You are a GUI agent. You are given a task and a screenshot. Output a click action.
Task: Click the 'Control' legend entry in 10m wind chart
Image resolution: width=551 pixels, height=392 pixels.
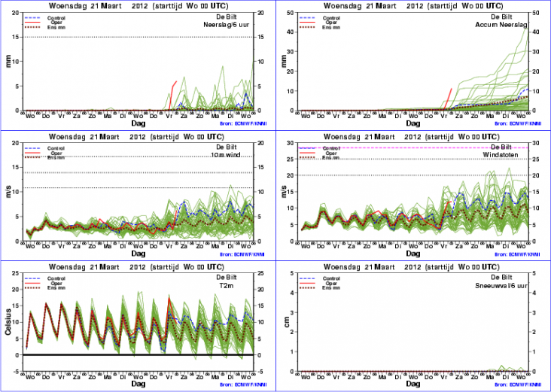(x=56, y=148)
